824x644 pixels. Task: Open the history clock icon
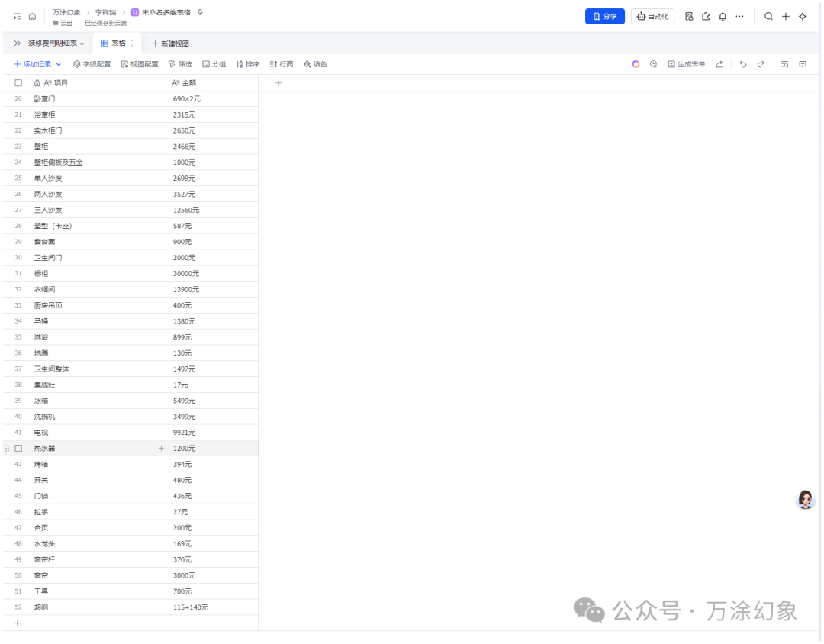pyautogui.click(x=653, y=64)
